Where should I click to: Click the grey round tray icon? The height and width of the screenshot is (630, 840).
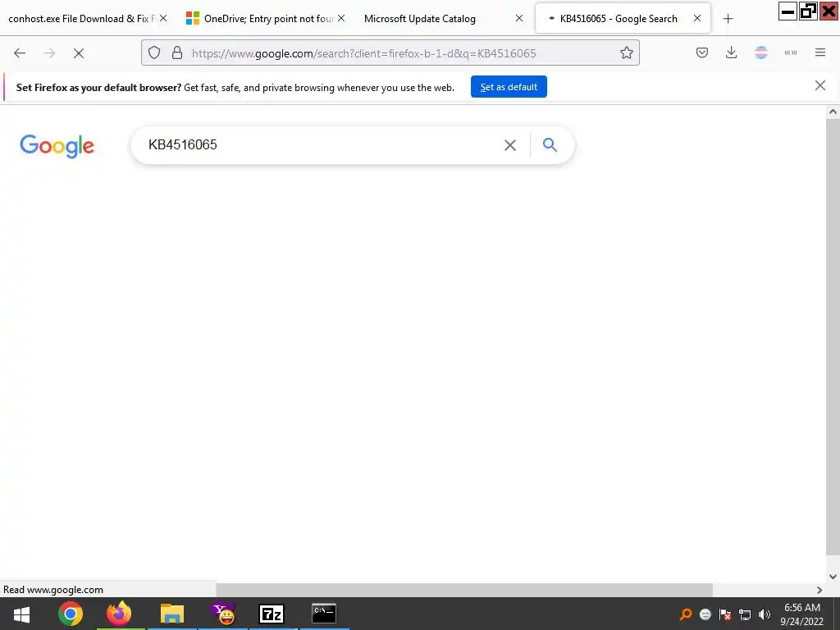click(x=705, y=614)
